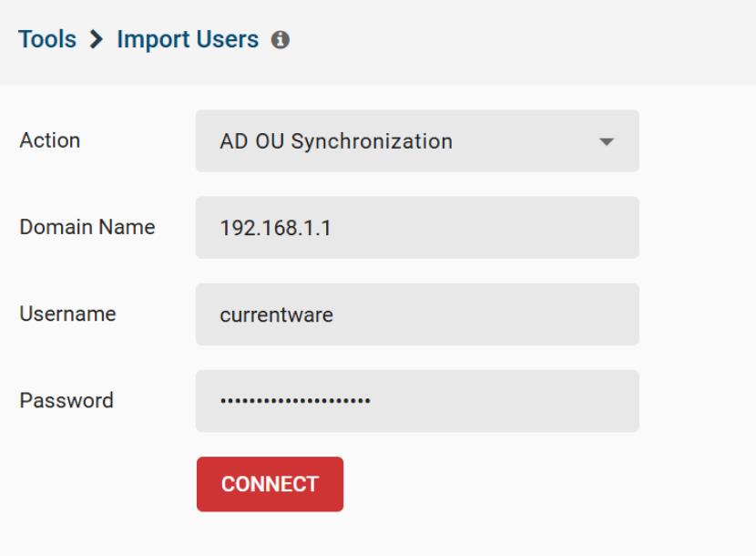Click the Username label
Image resolution: width=756 pixels, height=556 pixels.
point(67,314)
